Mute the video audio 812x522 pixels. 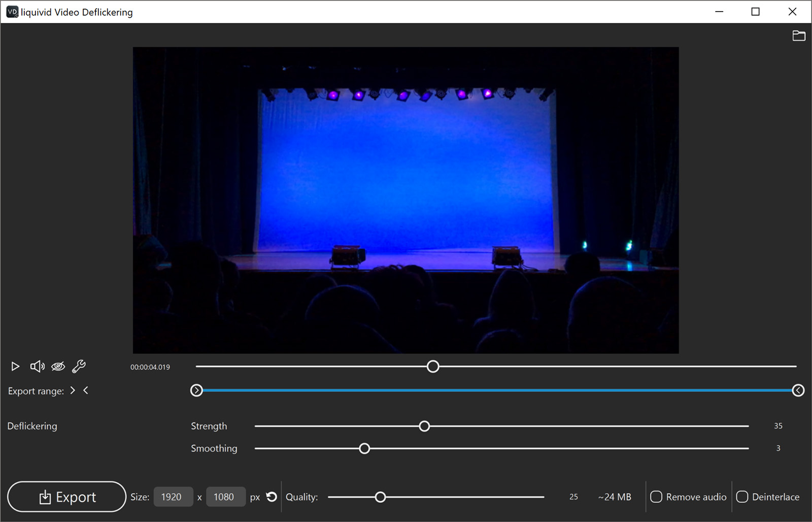(37, 366)
